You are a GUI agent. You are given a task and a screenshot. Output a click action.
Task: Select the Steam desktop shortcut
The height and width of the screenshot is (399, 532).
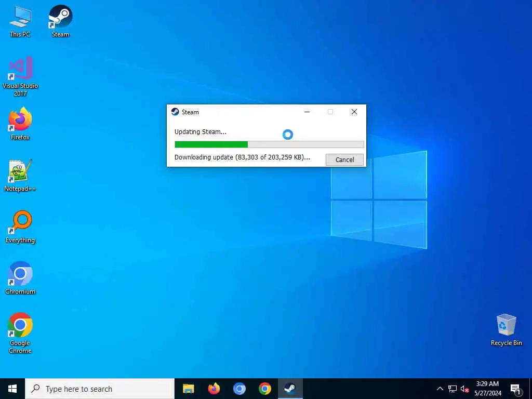(x=60, y=21)
